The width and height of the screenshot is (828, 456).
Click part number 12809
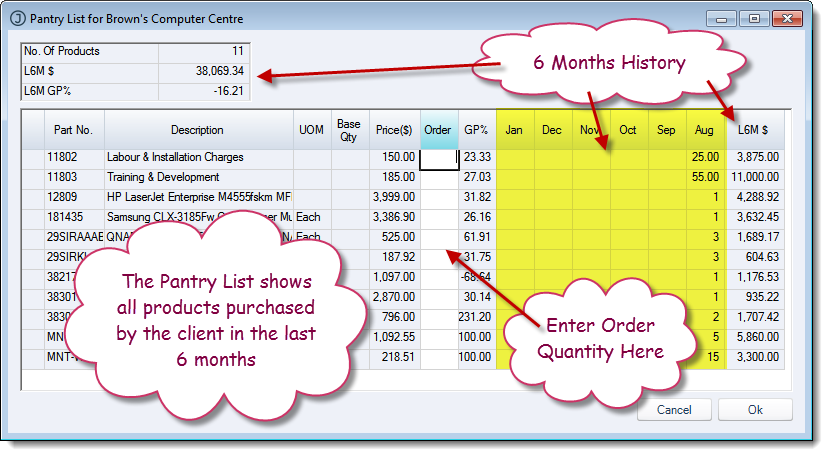click(62, 197)
